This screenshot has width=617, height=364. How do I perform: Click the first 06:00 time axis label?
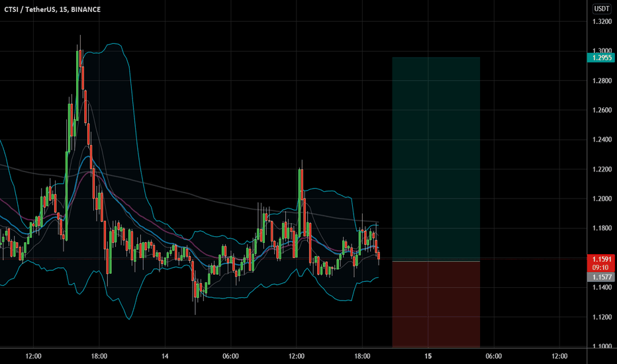[x=230, y=356]
